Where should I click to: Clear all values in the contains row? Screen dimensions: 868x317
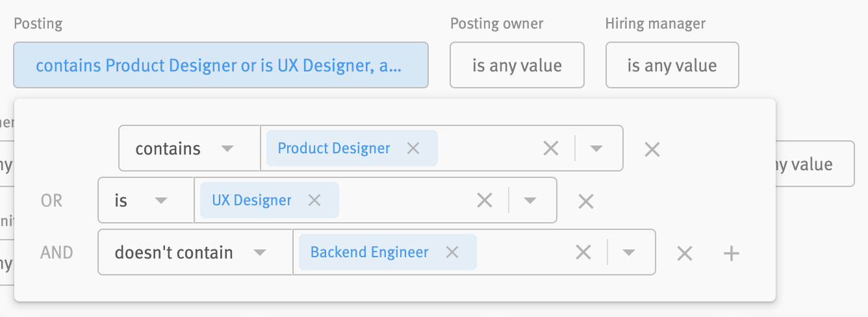pos(550,148)
